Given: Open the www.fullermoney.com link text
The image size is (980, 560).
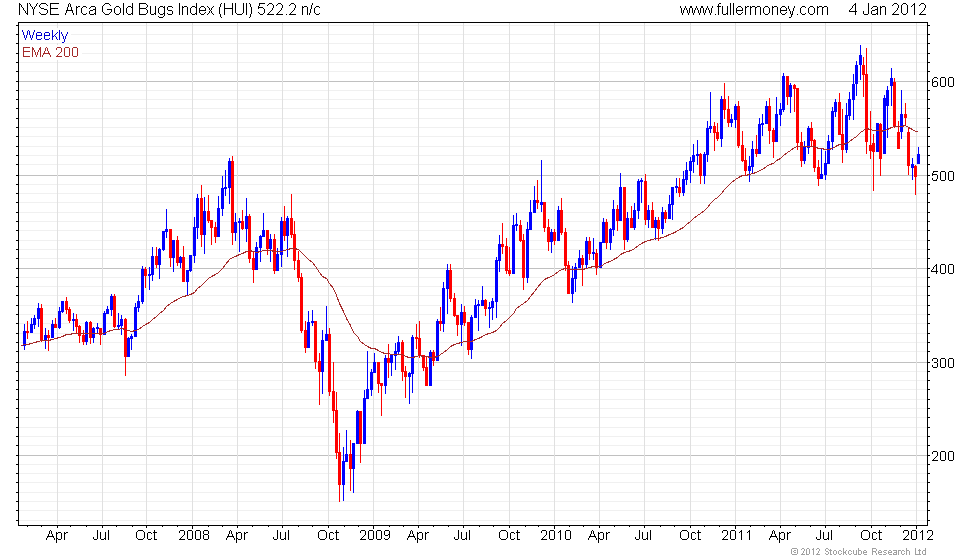Looking at the screenshot, I should click(x=754, y=10).
